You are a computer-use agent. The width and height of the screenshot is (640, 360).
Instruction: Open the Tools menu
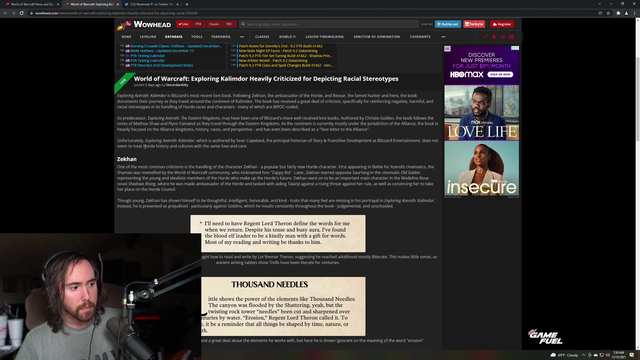(197, 37)
